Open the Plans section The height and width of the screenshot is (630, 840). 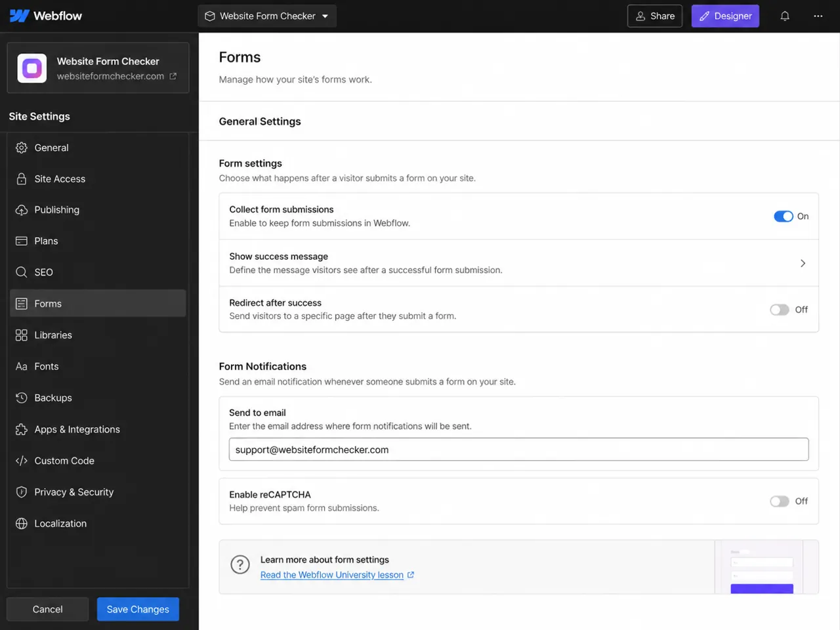98,241
